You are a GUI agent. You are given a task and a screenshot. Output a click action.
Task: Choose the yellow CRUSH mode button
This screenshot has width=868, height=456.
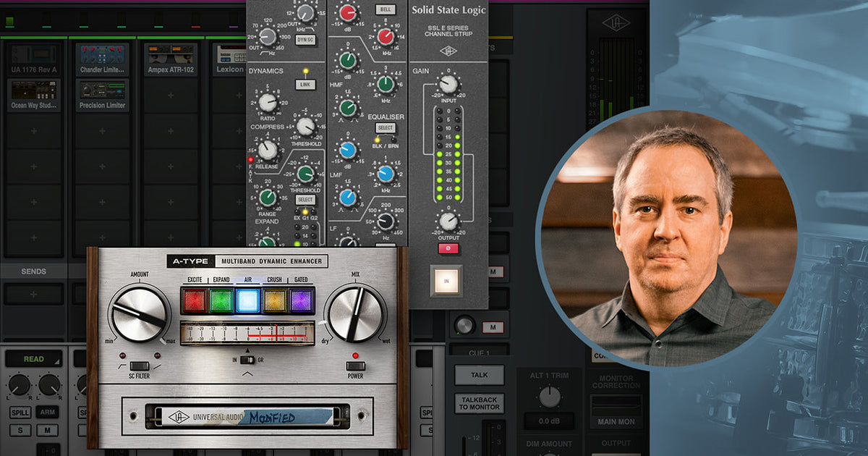click(x=274, y=300)
